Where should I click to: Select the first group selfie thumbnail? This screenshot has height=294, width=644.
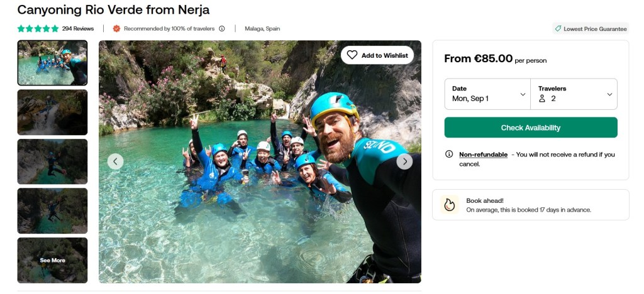(52, 63)
